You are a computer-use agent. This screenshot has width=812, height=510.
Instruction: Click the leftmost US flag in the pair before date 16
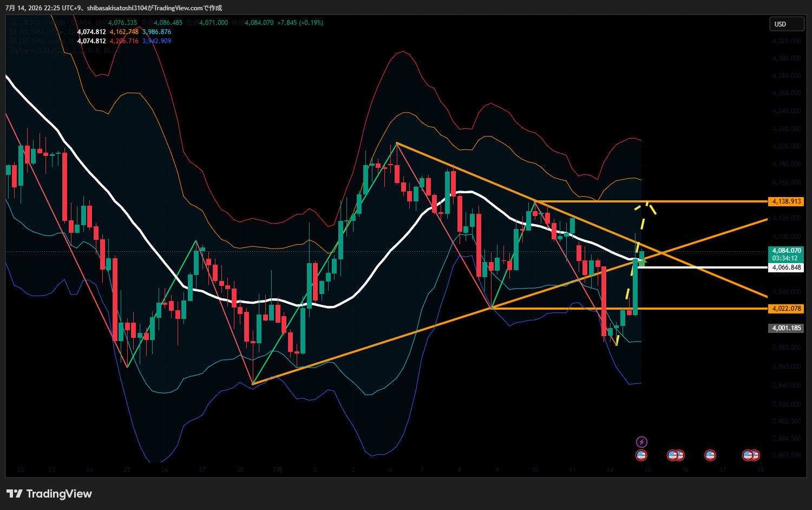[672, 455]
